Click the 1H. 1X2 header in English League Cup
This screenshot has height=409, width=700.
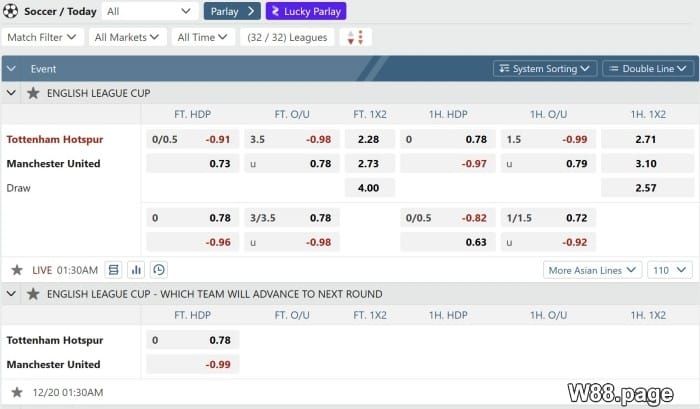coord(648,114)
